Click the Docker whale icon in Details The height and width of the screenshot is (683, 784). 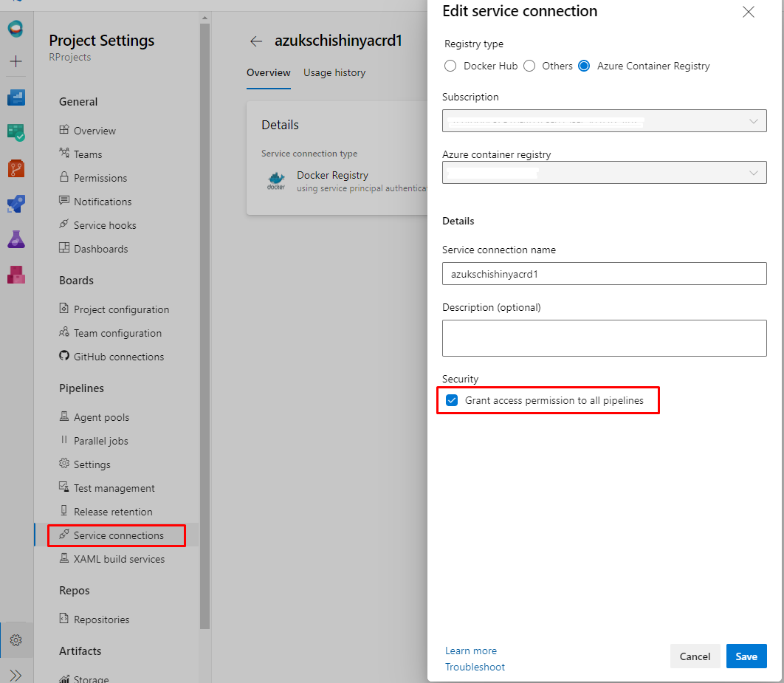pos(276,181)
